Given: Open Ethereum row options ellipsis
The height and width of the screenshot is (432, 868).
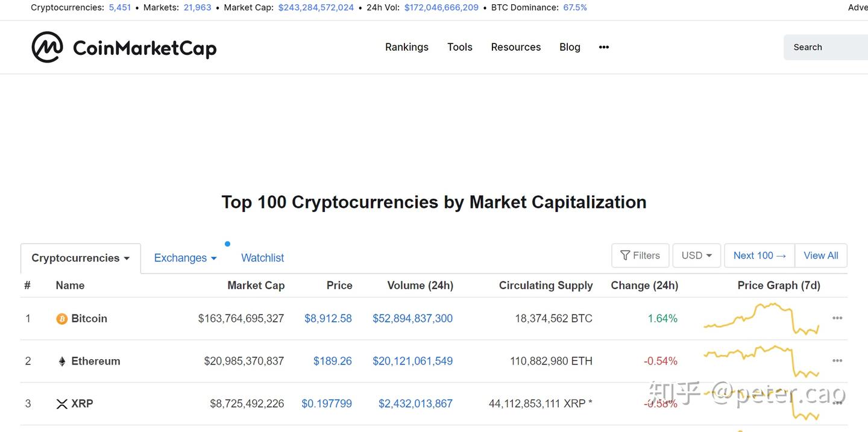Looking at the screenshot, I should click(x=837, y=361).
